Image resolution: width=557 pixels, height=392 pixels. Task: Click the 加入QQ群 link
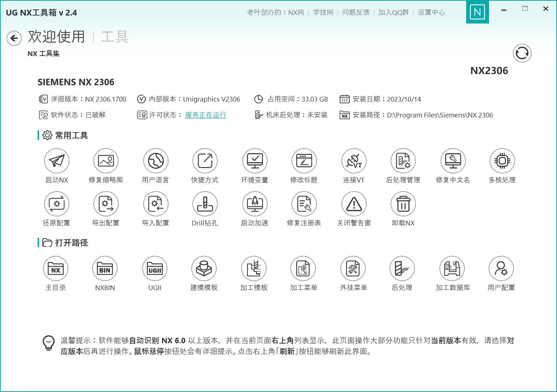tap(394, 12)
